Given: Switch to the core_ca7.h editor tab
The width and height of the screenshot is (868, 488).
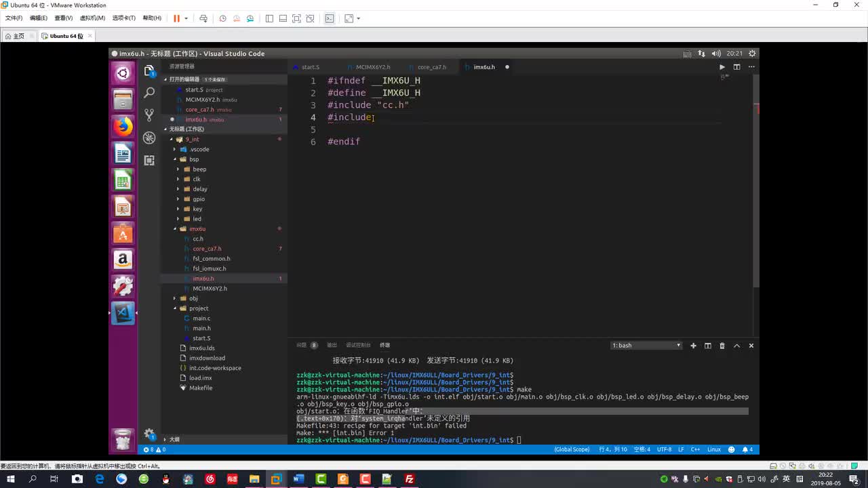Looking at the screenshot, I should click(x=431, y=67).
